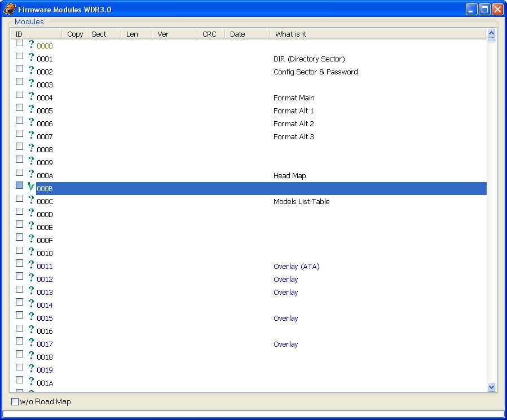The width and height of the screenshot is (507, 420).
Task: Click the scroll up arrow of the modules list
Action: [x=491, y=33]
